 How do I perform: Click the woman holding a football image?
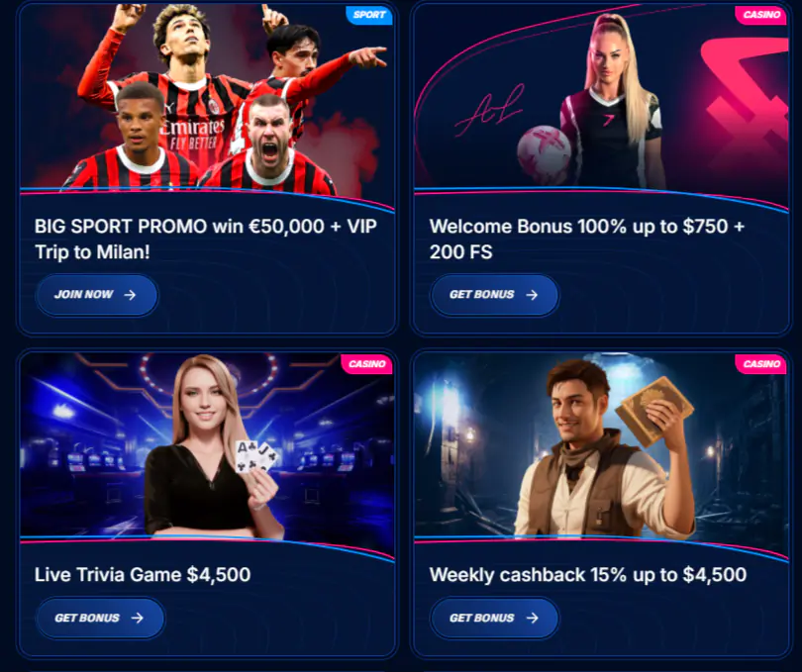pos(601,100)
